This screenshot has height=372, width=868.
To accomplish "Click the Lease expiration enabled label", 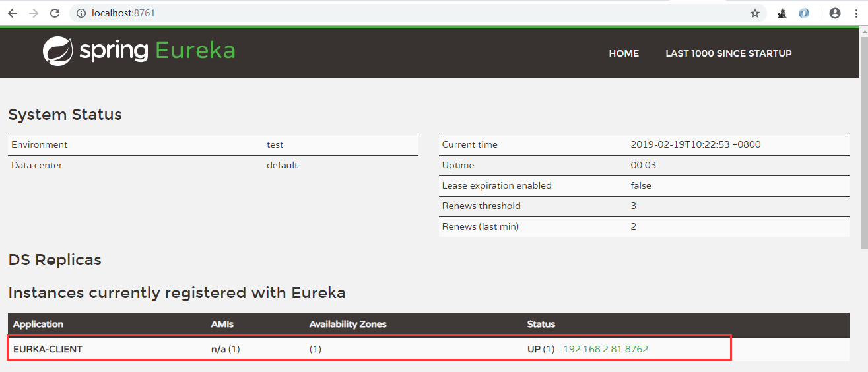I will 497,185.
